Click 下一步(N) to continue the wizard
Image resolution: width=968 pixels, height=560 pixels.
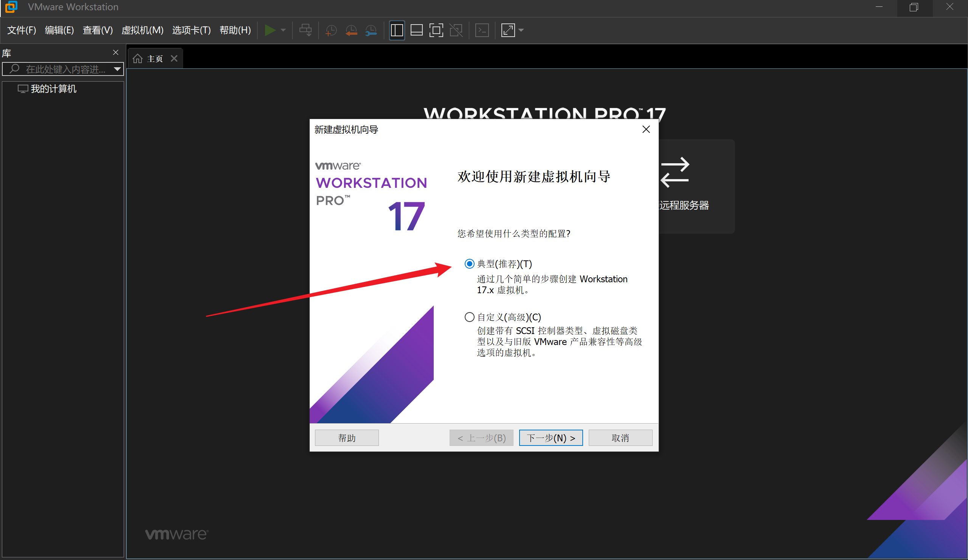pyautogui.click(x=551, y=438)
